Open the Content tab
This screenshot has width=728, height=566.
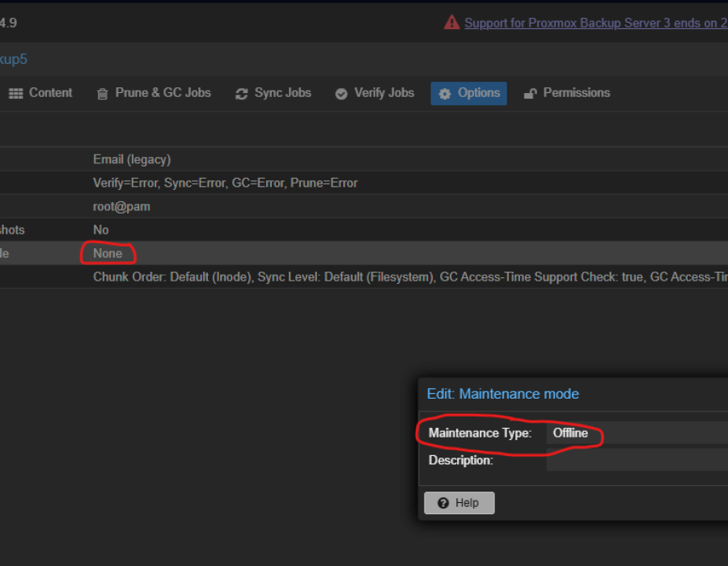41,93
